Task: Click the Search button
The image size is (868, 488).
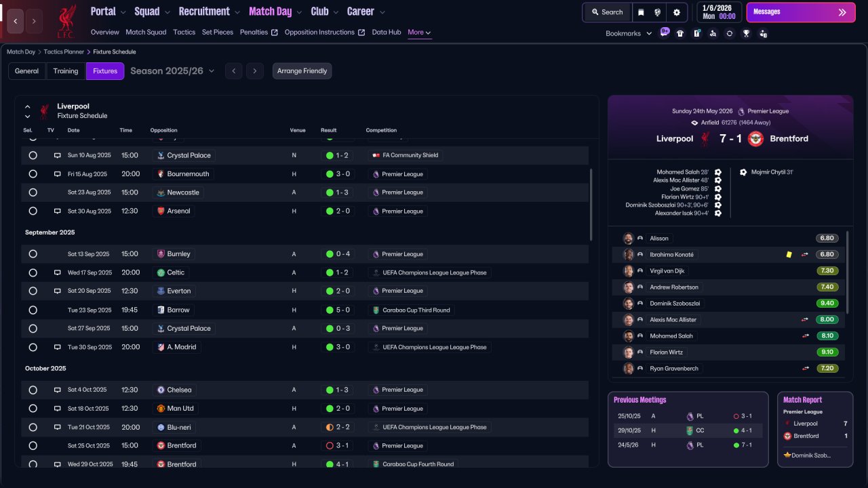Action: [x=607, y=12]
